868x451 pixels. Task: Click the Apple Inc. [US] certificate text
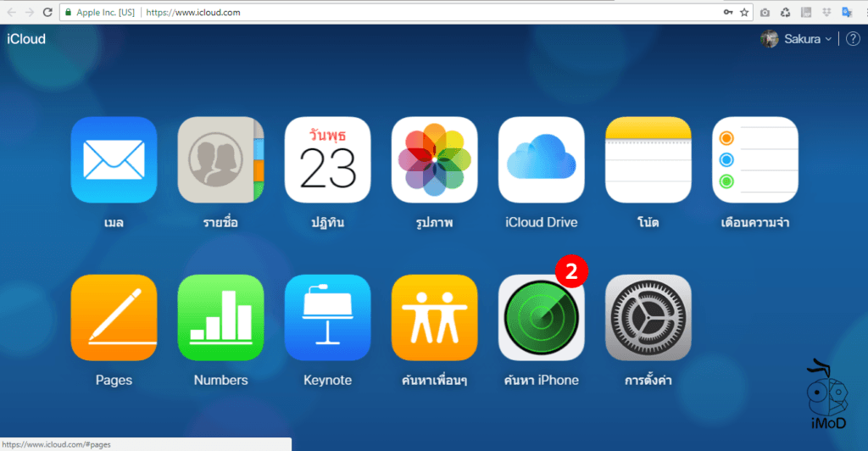[105, 12]
